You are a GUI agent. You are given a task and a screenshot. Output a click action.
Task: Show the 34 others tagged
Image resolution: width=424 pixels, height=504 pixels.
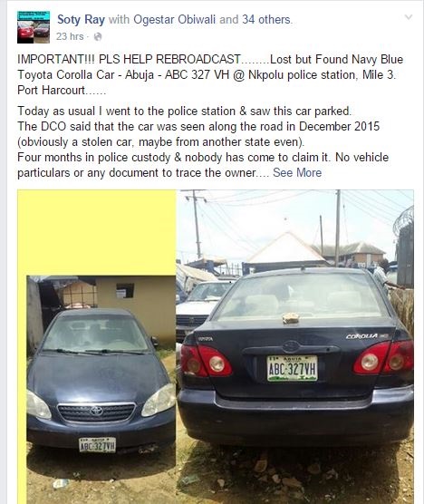[x=266, y=20]
